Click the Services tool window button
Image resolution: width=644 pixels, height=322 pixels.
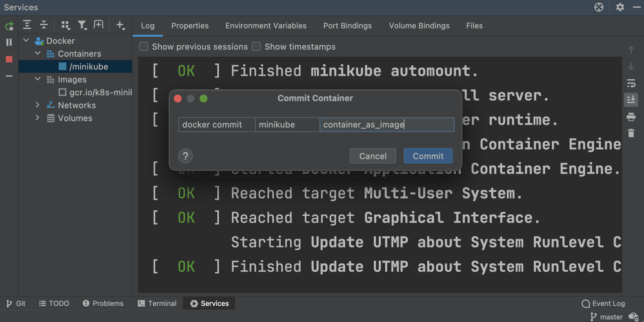(x=209, y=304)
